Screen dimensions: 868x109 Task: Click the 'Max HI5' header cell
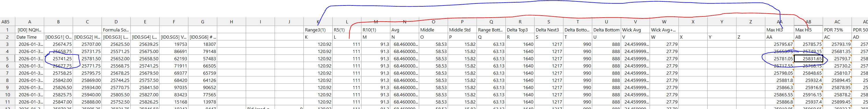click(808, 30)
